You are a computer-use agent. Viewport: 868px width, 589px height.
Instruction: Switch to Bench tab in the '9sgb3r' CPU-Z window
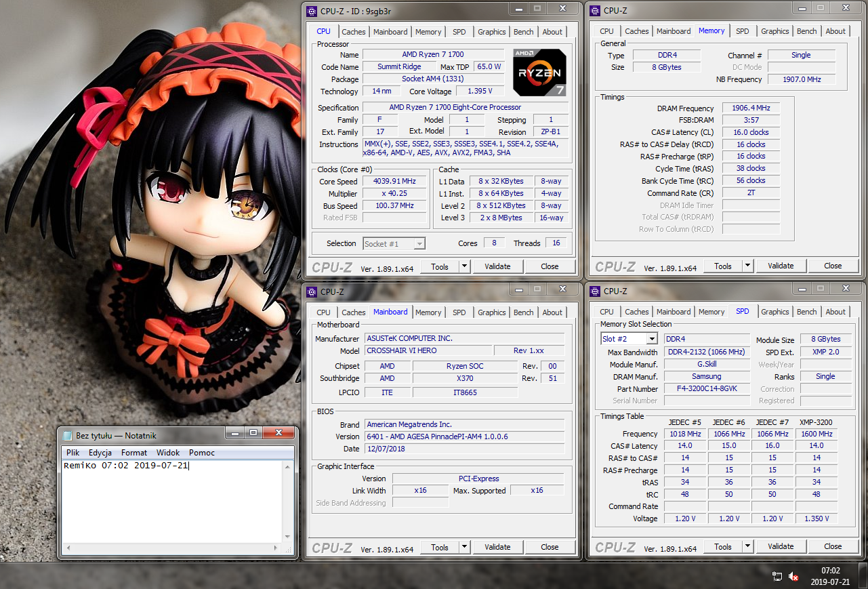click(x=524, y=32)
